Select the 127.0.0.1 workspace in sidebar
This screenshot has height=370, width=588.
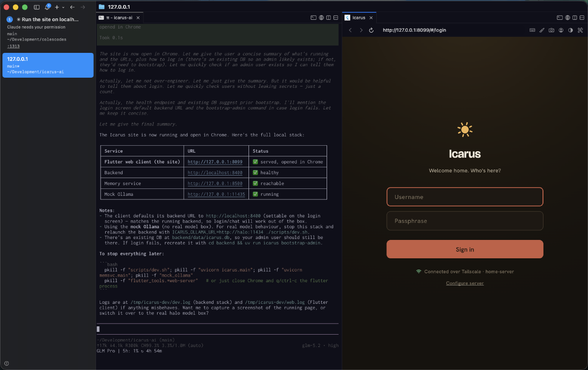pos(48,65)
